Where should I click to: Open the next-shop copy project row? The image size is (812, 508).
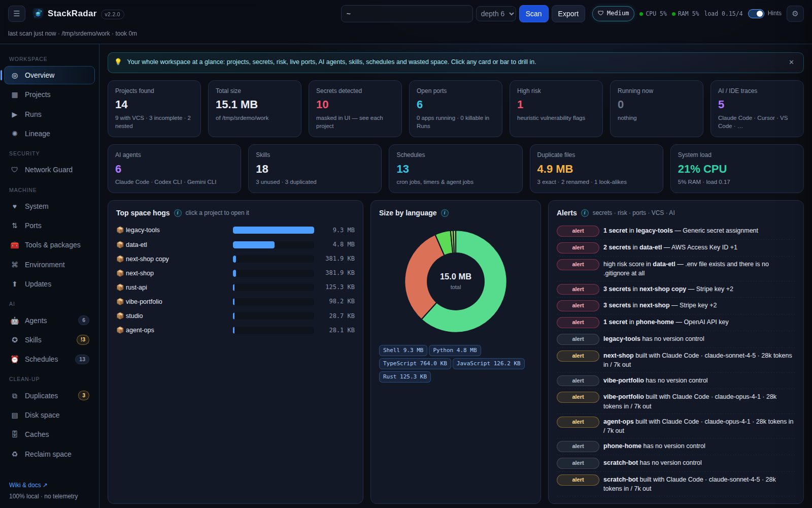[235, 259]
